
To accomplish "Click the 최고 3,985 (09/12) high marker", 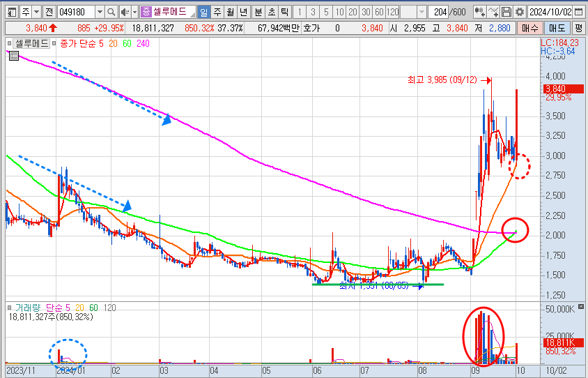I will 442,80.
